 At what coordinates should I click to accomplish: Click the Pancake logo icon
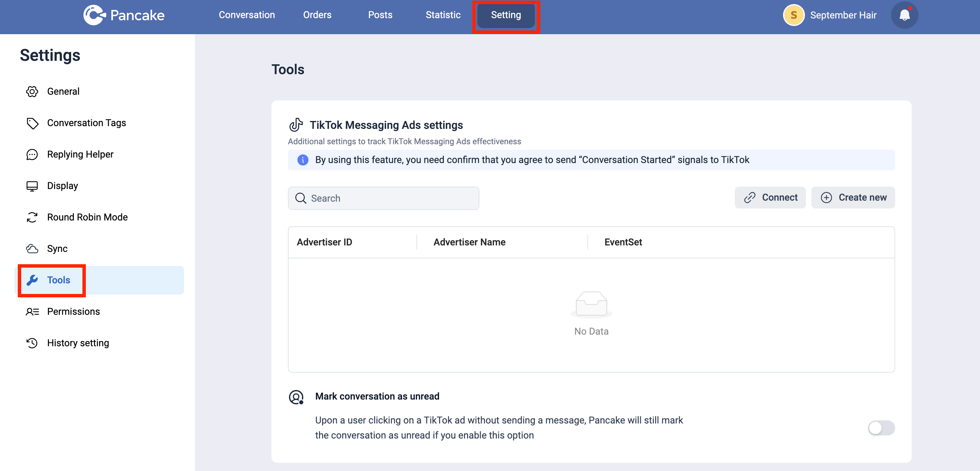point(94,15)
